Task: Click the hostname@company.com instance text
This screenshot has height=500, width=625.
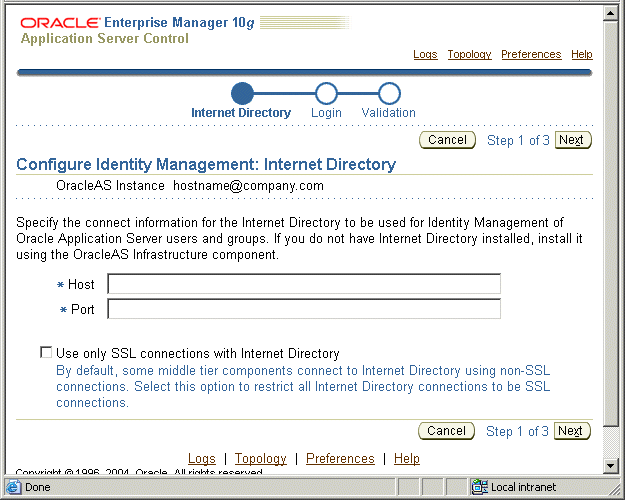Action: coord(248,186)
